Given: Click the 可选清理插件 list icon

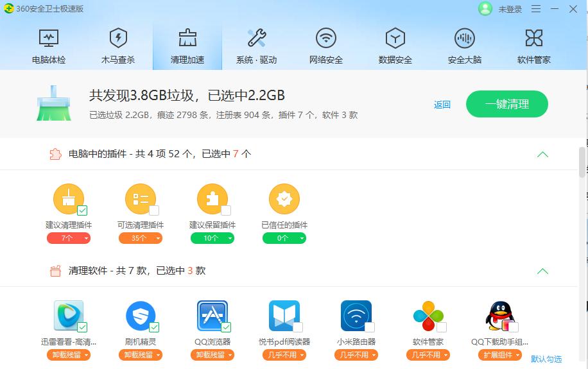Looking at the screenshot, I should pos(140,199).
